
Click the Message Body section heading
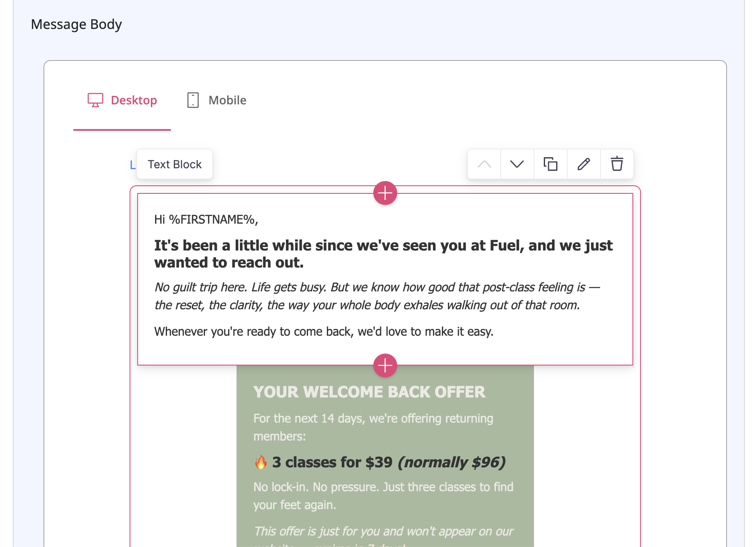76,24
